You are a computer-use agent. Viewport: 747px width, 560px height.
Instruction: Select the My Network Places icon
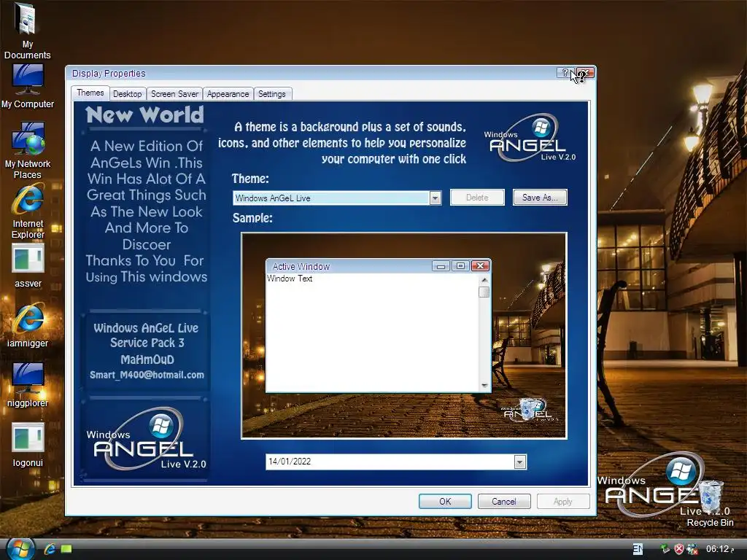click(x=28, y=150)
